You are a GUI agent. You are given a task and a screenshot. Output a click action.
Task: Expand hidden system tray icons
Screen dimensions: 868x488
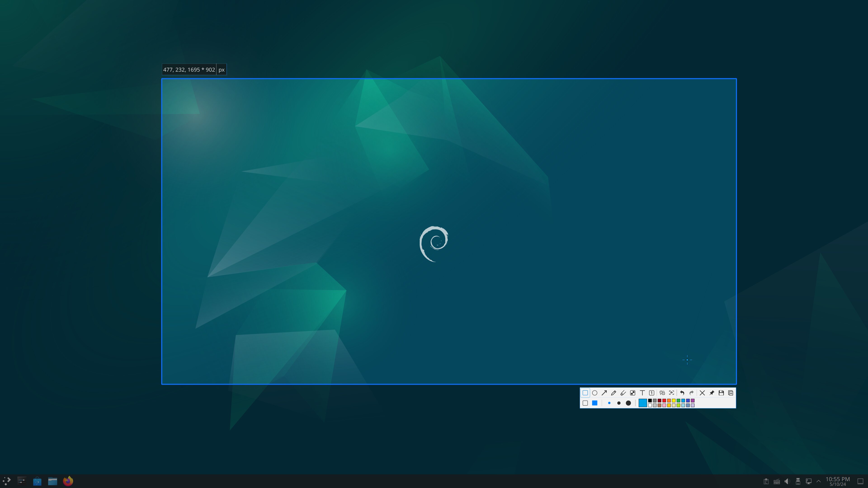click(818, 481)
